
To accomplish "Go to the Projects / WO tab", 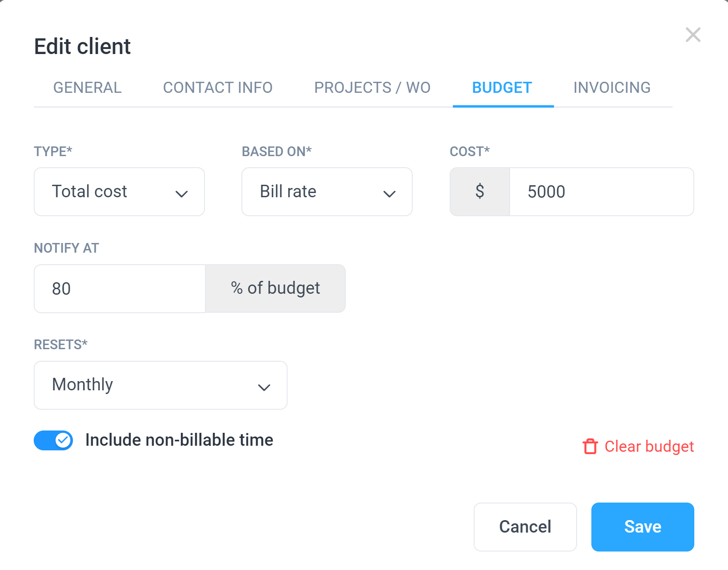I will (373, 88).
